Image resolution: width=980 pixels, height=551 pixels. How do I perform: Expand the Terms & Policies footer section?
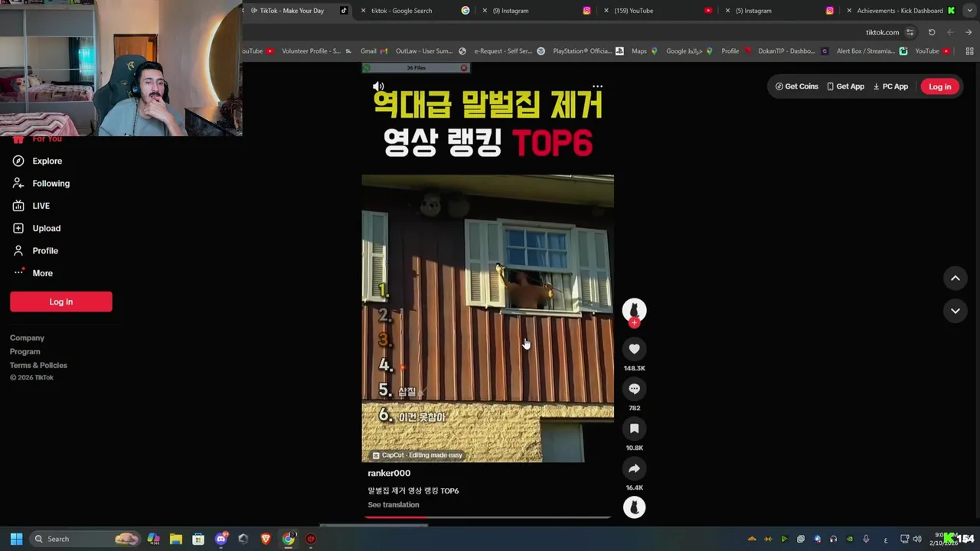coord(38,365)
